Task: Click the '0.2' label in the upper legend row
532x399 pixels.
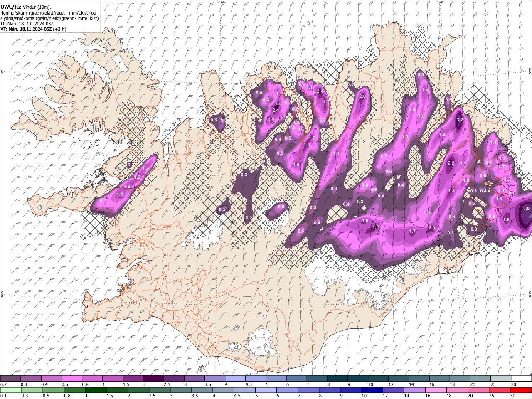Action: (3, 384)
